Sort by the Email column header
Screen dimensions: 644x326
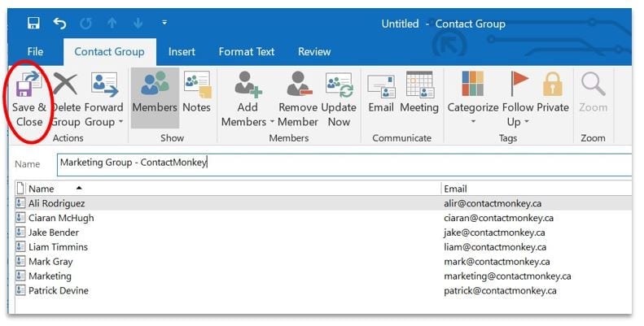coord(537,189)
